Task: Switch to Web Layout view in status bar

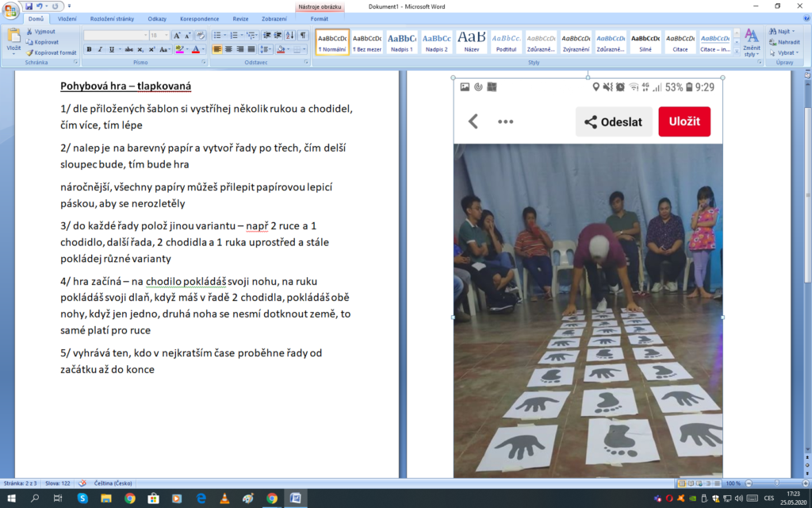Action: [x=699, y=483]
